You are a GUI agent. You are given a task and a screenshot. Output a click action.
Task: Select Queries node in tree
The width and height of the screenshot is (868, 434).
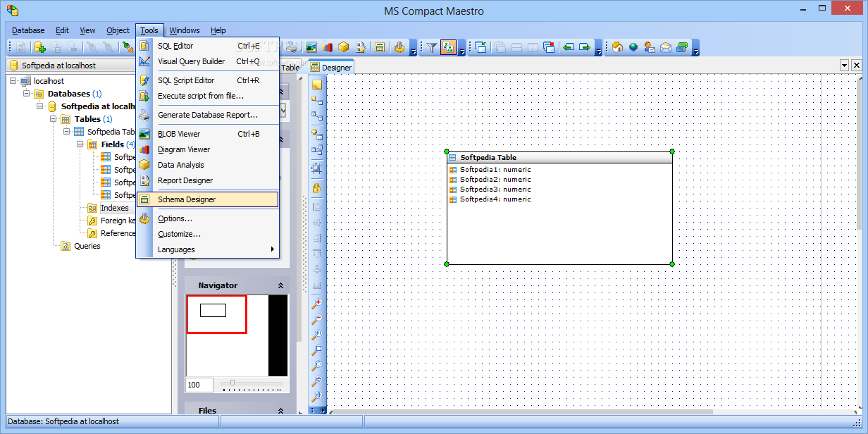87,246
